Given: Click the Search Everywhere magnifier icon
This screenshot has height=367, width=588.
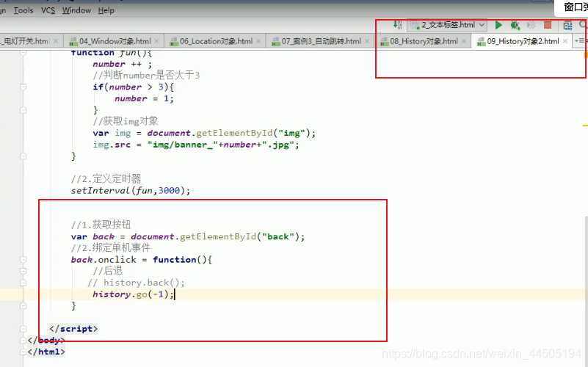Looking at the screenshot, I should pyautogui.click(x=583, y=25).
